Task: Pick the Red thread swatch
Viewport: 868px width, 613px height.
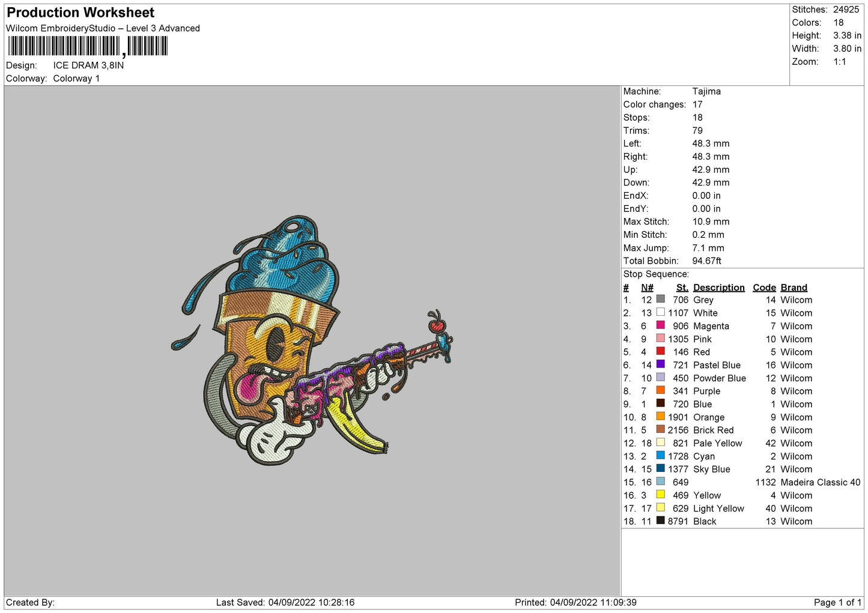Action: click(661, 351)
